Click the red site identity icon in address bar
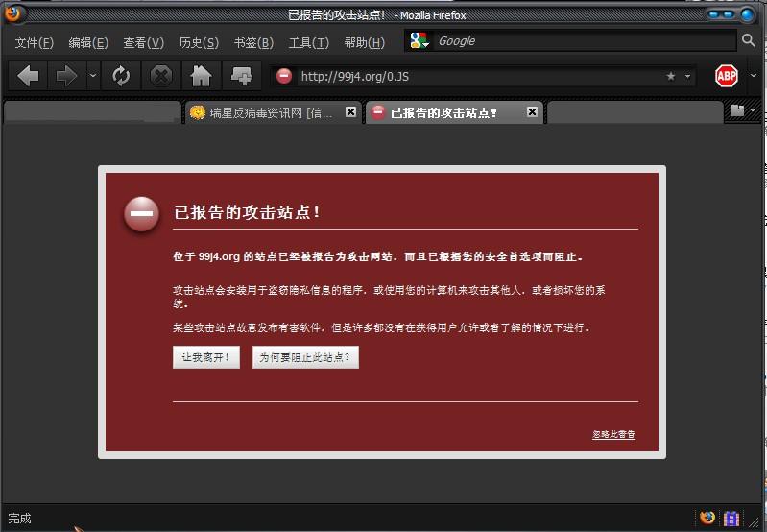 (x=284, y=76)
